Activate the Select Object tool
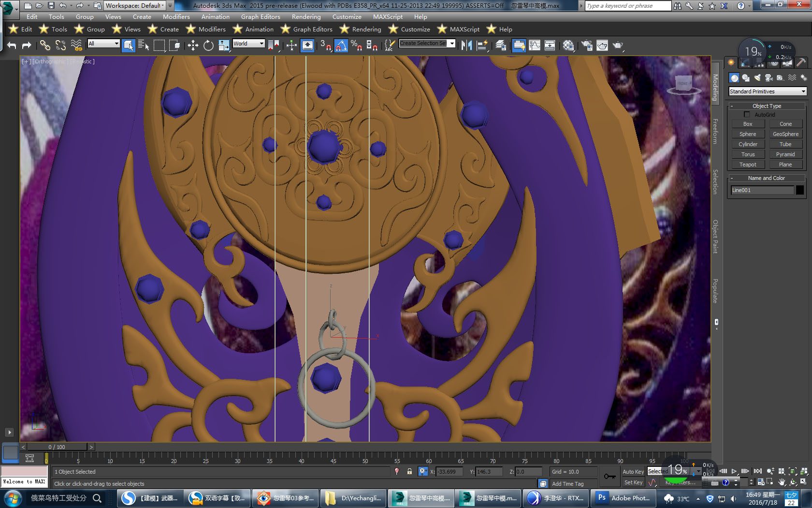Screen dimensions: 812x508 tap(128, 45)
